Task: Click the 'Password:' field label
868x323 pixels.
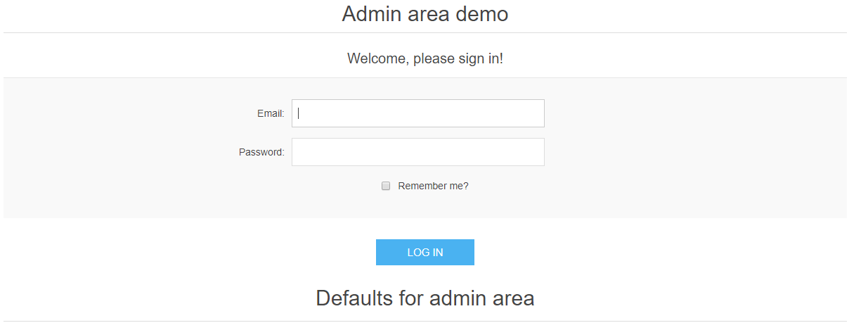Action: (x=261, y=152)
